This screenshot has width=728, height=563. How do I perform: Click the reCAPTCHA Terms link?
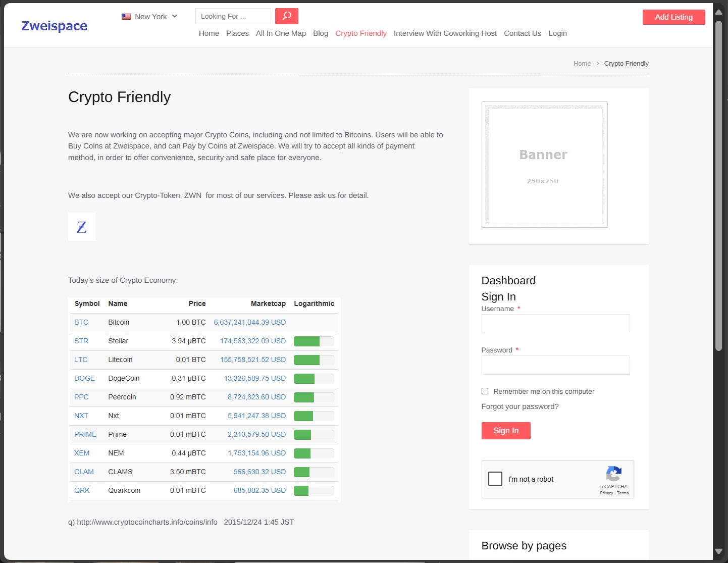(x=623, y=493)
